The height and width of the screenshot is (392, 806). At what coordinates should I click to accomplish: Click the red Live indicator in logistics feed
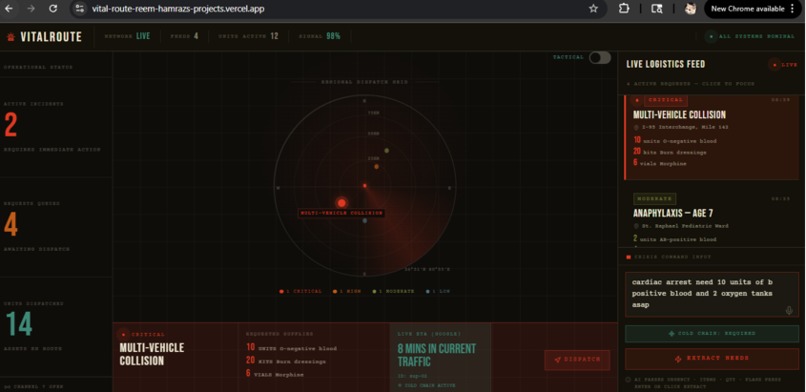pos(783,65)
